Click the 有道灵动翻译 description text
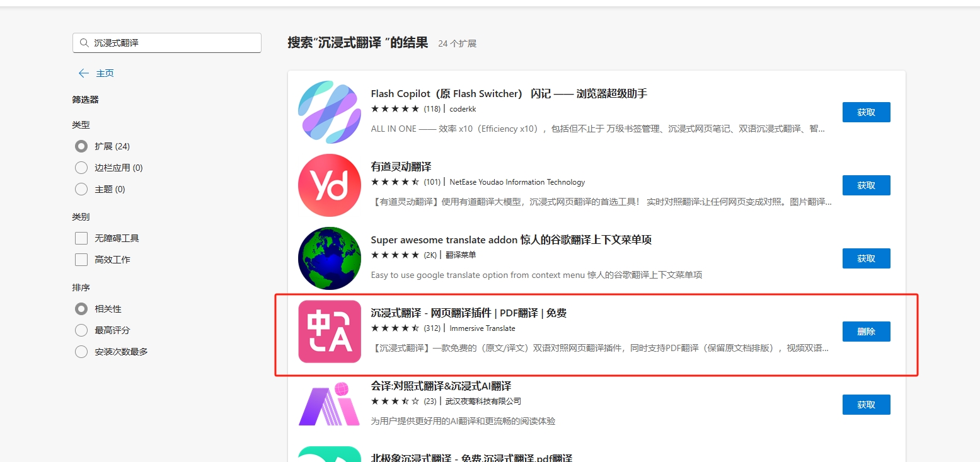This screenshot has height=462, width=980. tap(601, 202)
